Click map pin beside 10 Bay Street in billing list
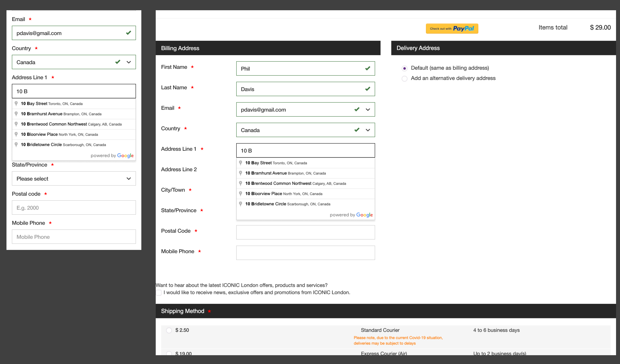 pyautogui.click(x=240, y=163)
